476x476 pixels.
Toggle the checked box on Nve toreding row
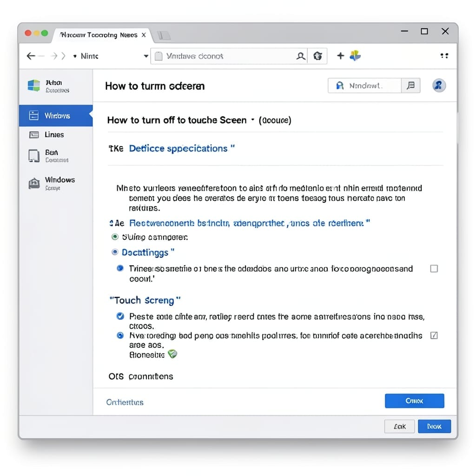(x=434, y=335)
